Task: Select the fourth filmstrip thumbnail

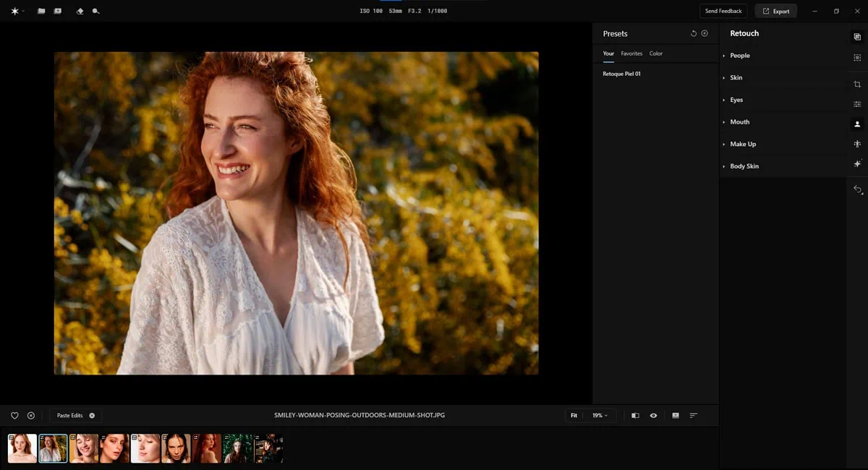Action: pyautogui.click(x=114, y=448)
